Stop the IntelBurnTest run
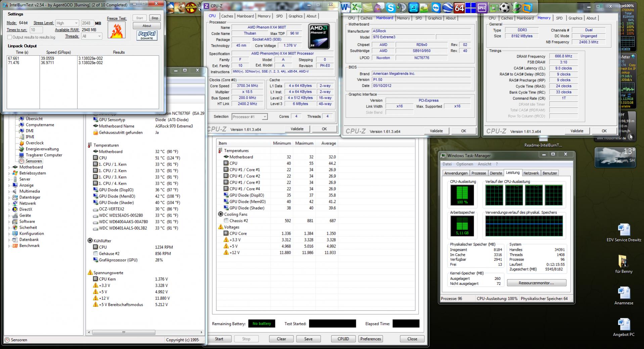The width and height of the screenshot is (644, 349). tap(155, 18)
